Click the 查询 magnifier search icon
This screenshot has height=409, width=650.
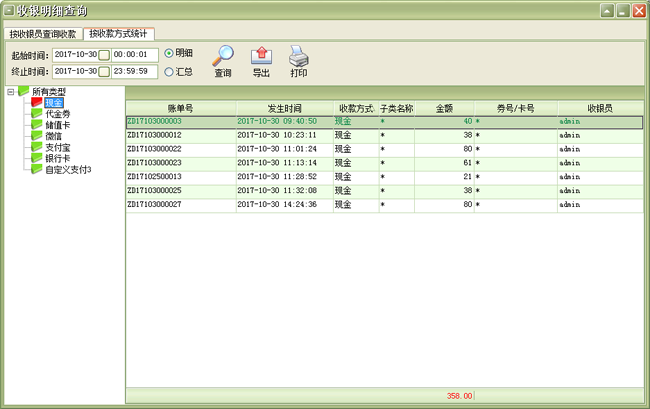coord(223,55)
